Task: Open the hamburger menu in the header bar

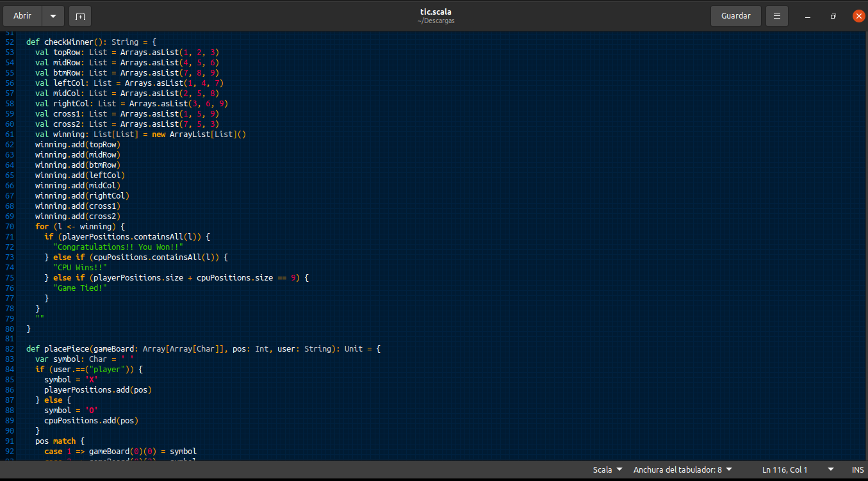Action: coord(776,15)
